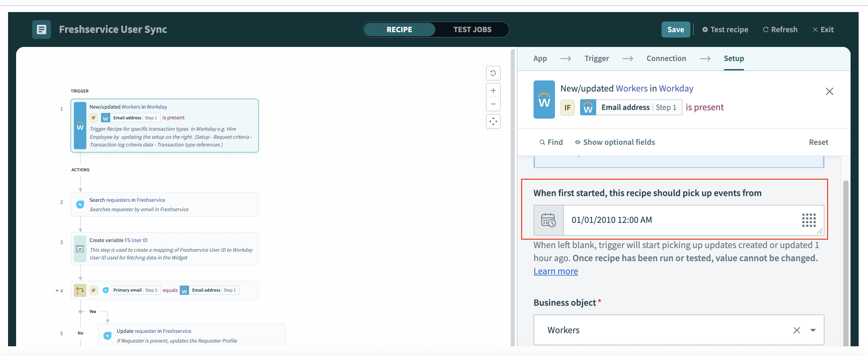Click the setup panel vertical scrollbar

[846, 263]
